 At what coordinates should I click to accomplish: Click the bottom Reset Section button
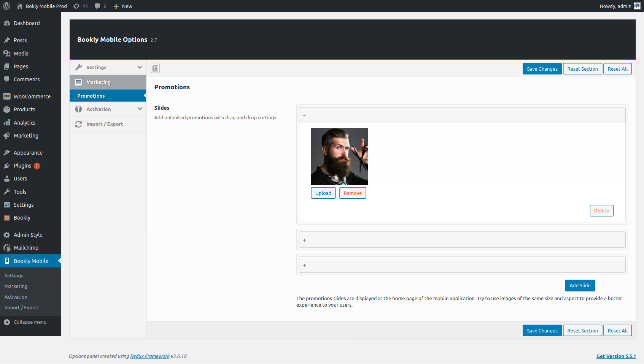[582, 331]
